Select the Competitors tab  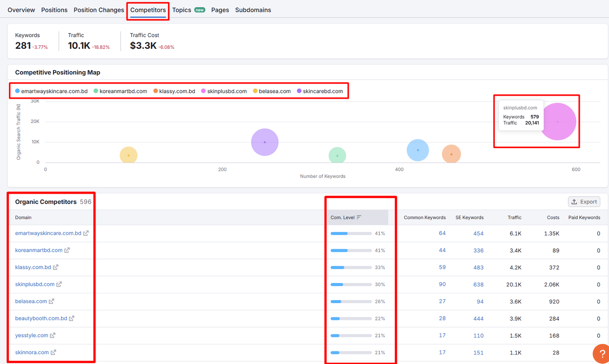coord(148,10)
